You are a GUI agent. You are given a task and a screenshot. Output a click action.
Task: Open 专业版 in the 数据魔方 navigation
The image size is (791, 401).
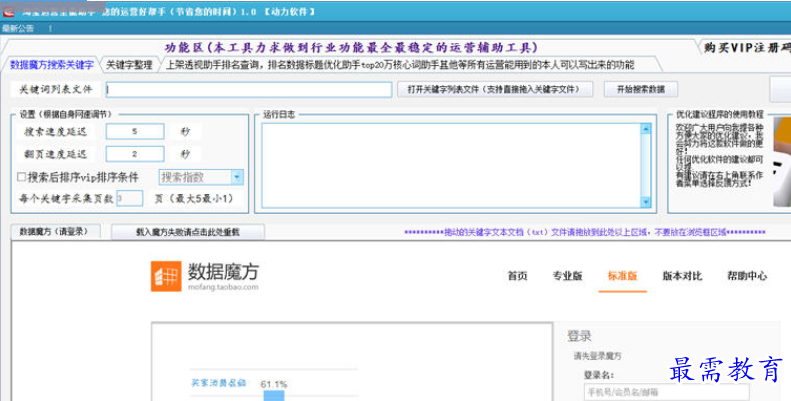pos(568,276)
